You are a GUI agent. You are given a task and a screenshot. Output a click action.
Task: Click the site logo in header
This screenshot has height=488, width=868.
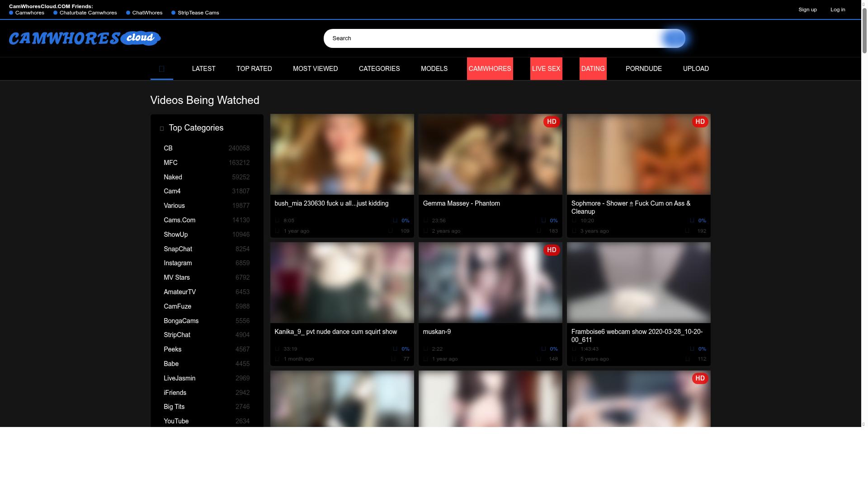(85, 38)
